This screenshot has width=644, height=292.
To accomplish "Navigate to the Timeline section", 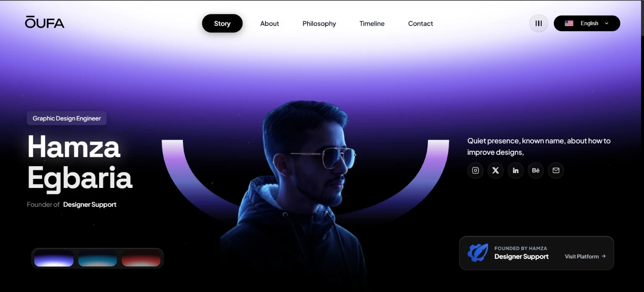I will [372, 23].
